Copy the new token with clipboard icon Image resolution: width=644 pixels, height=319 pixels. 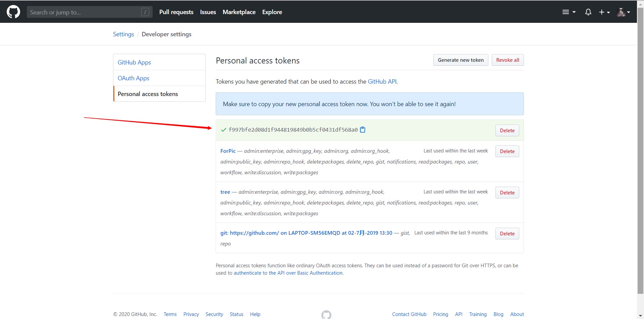(363, 130)
